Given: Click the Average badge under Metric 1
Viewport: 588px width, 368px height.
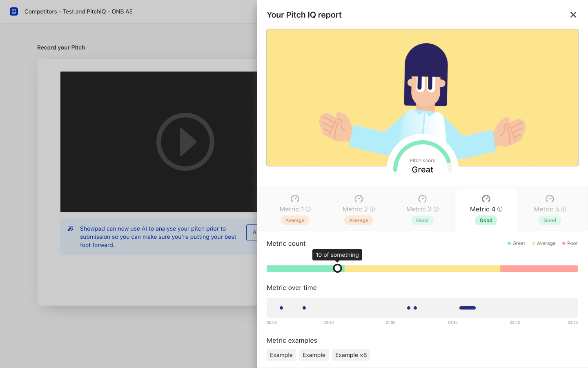Looking at the screenshot, I should 295,220.
